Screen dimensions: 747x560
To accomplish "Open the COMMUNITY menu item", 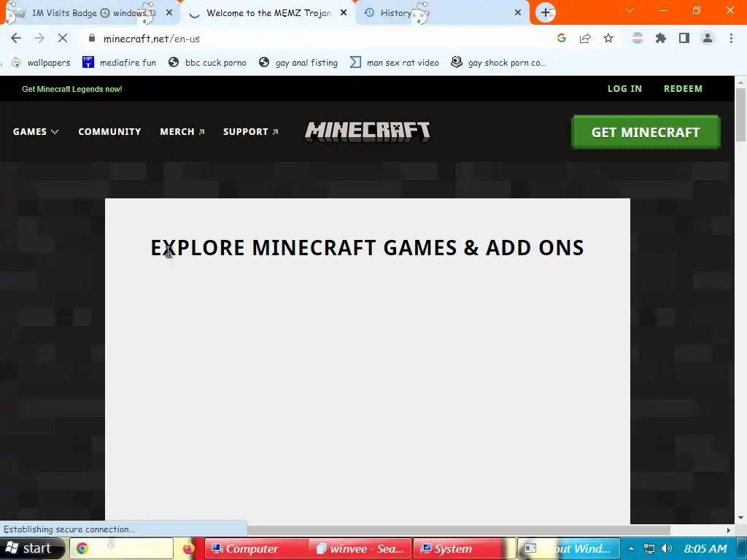I will coord(109,131).
